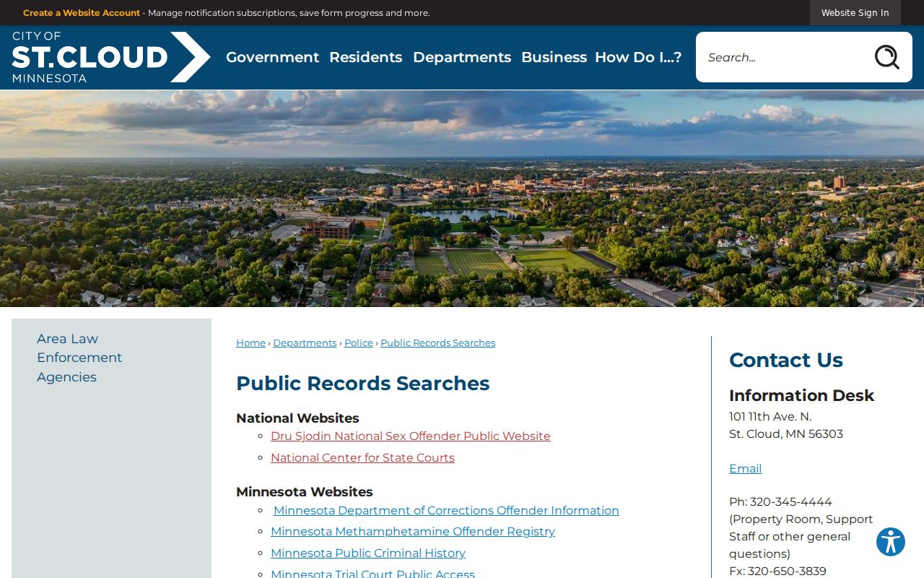Viewport: 924px width, 578px height.
Task: Click the Website Sign In button
Action: coord(855,12)
